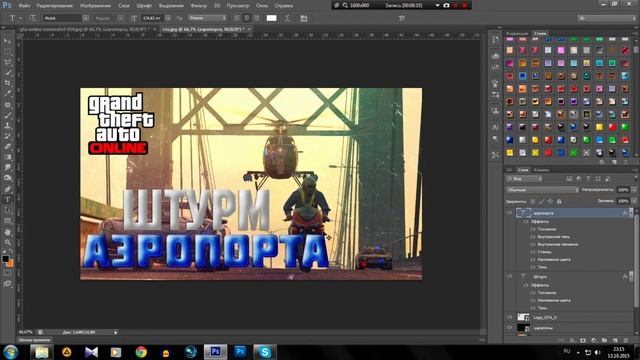Open Skype from the taskbar
Image resolution: width=640 pixels, height=360 pixels.
[x=265, y=352]
